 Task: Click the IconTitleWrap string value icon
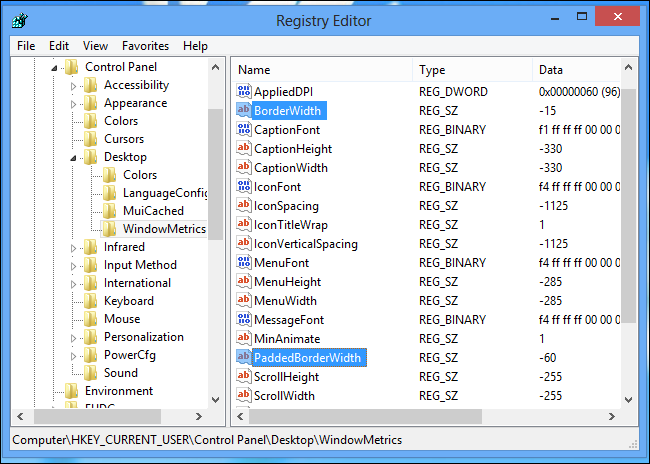pyautogui.click(x=244, y=225)
